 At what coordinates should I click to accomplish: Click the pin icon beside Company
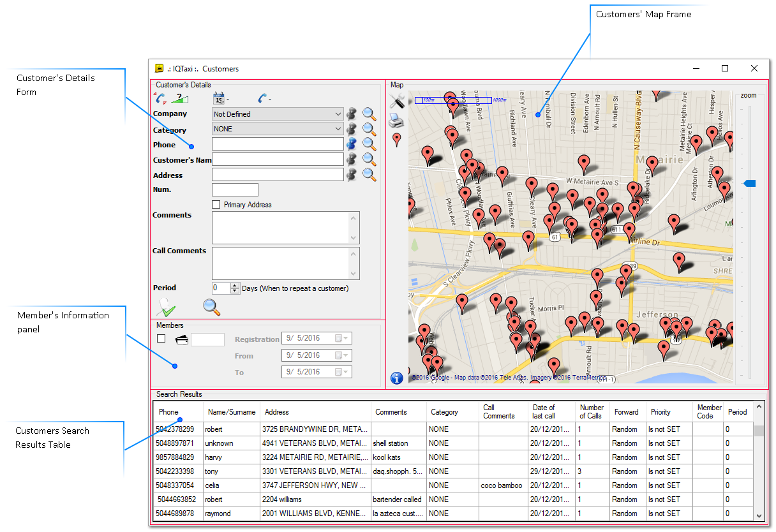(352, 114)
